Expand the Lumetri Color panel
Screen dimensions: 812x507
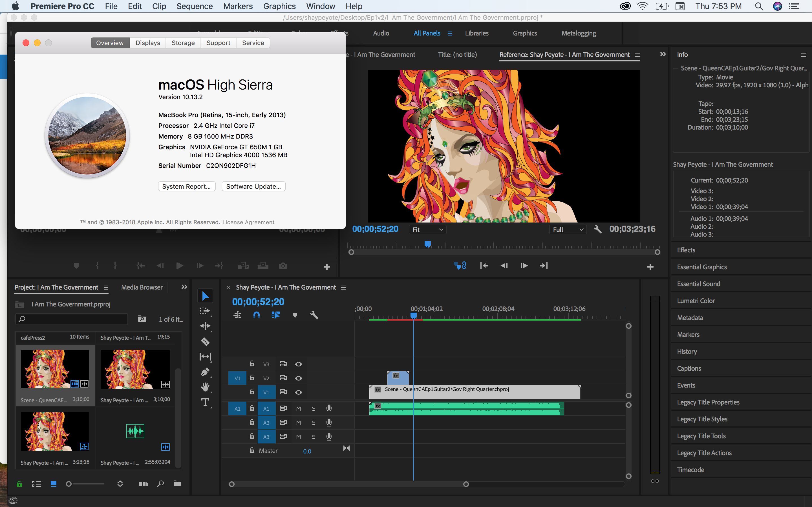coord(697,300)
